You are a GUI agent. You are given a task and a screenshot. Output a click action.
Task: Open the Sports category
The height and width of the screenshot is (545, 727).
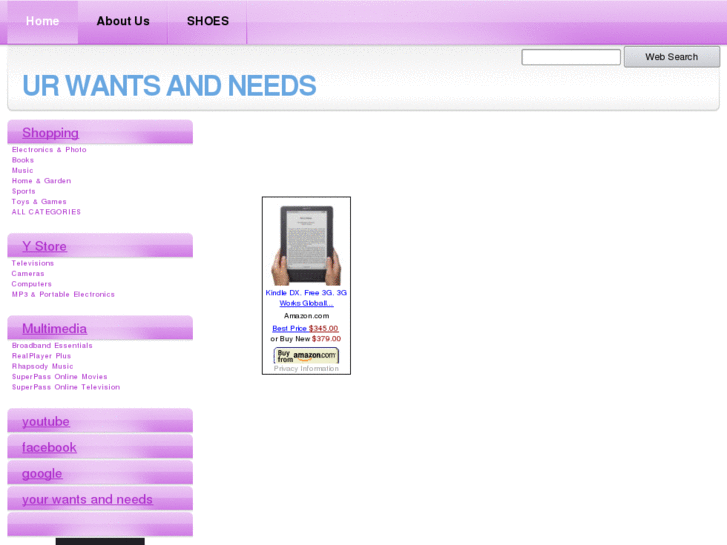[x=23, y=191]
